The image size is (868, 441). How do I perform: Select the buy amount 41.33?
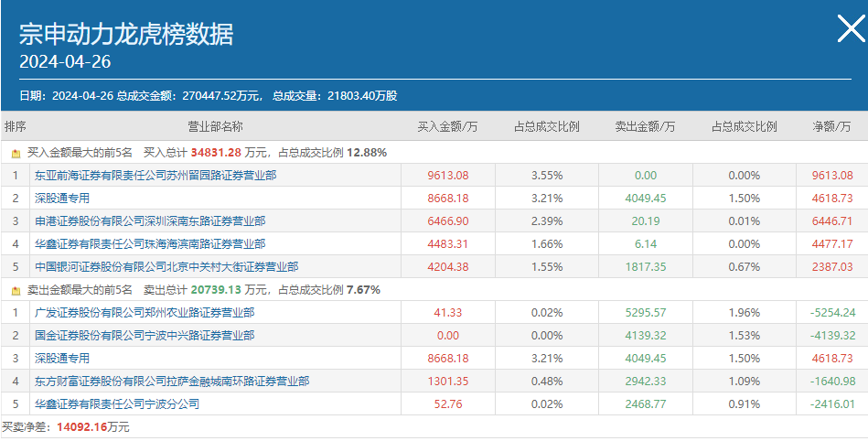(448, 313)
